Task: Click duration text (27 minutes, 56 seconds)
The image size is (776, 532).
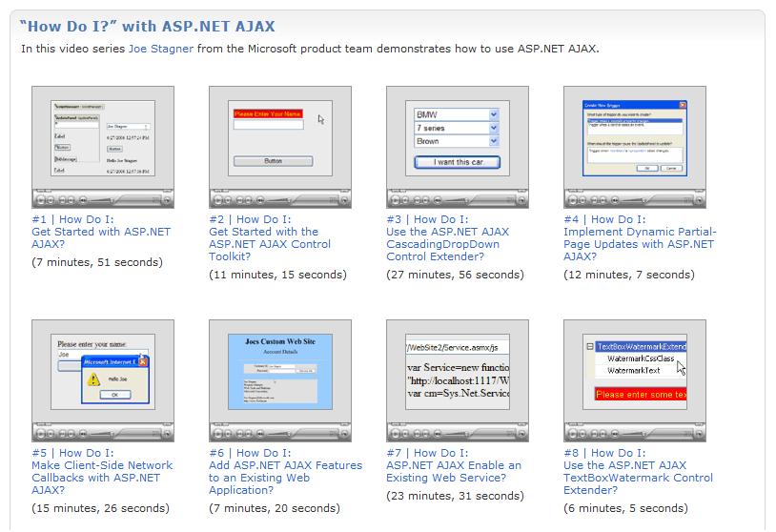Action: click(455, 275)
